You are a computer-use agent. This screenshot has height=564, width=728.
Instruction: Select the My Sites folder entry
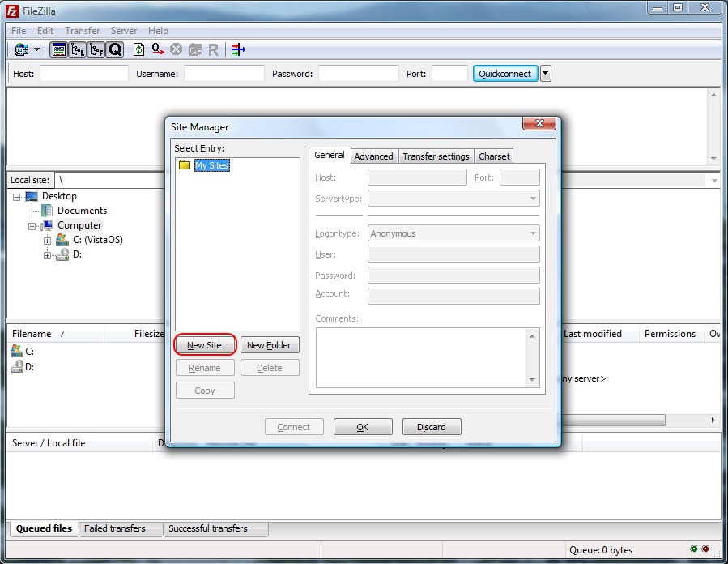click(x=211, y=165)
